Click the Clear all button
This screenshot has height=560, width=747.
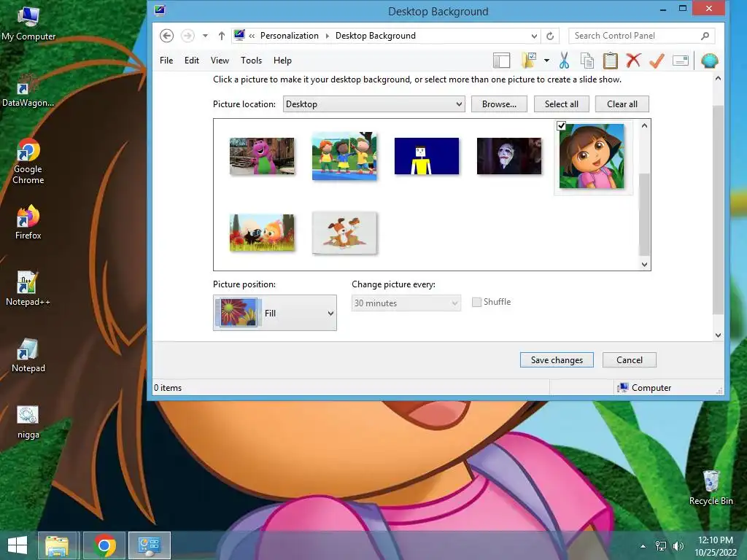coord(622,104)
